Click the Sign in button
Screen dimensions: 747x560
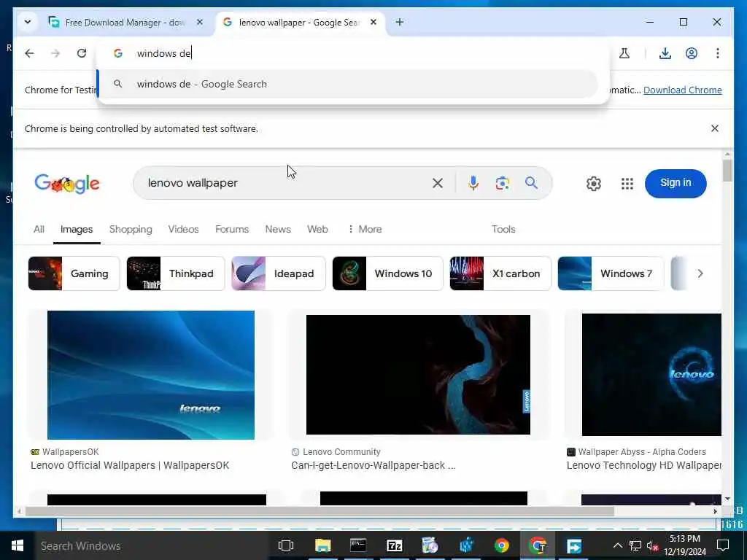tap(676, 183)
